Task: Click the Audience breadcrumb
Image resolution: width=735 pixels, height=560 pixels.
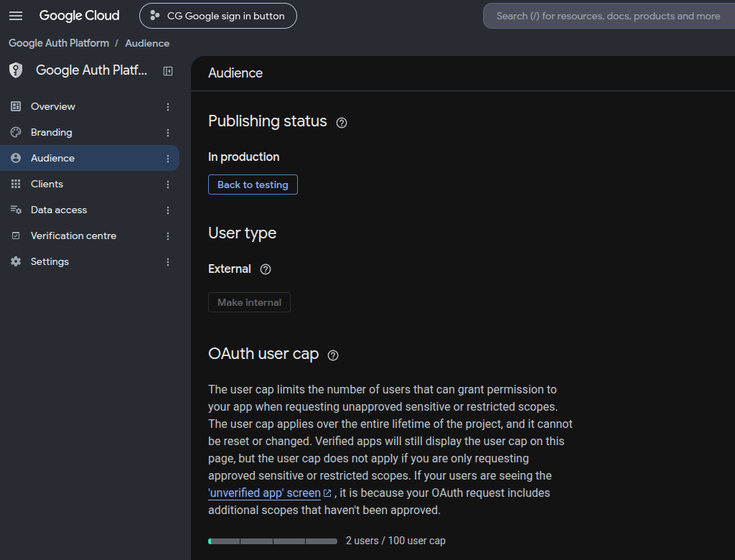Action: (x=147, y=43)
